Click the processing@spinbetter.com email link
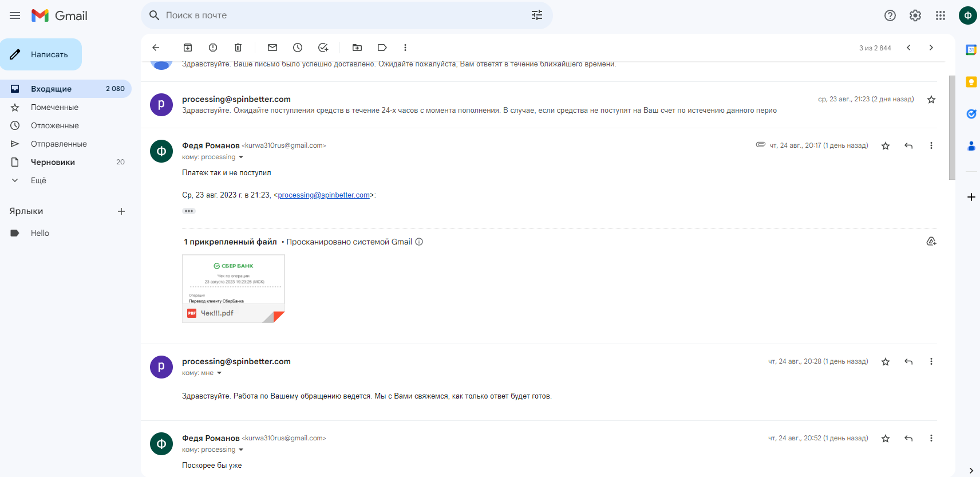The height and width of the screenshot is (477, 980). pos(323,195)
